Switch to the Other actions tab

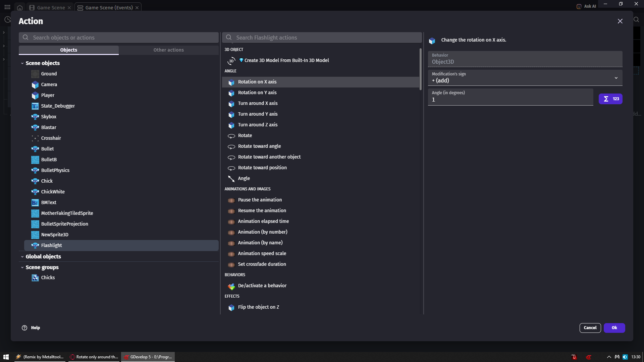pos(168,50)
